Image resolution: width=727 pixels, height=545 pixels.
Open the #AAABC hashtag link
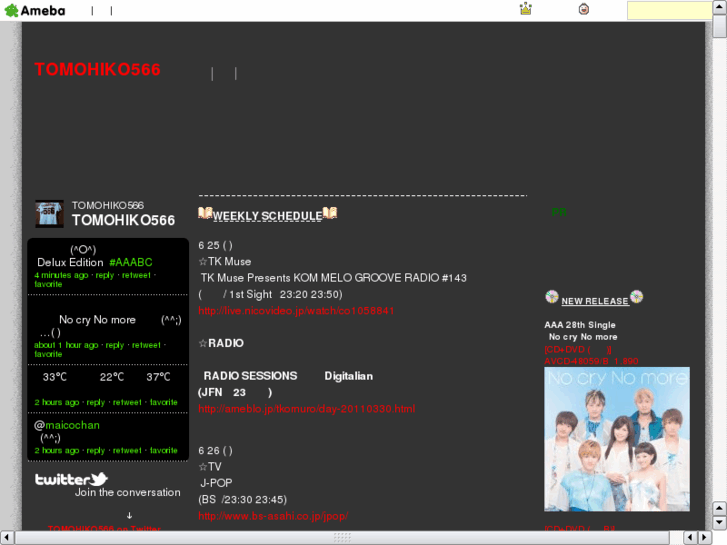pyautogui.click(x=131, y=263)
